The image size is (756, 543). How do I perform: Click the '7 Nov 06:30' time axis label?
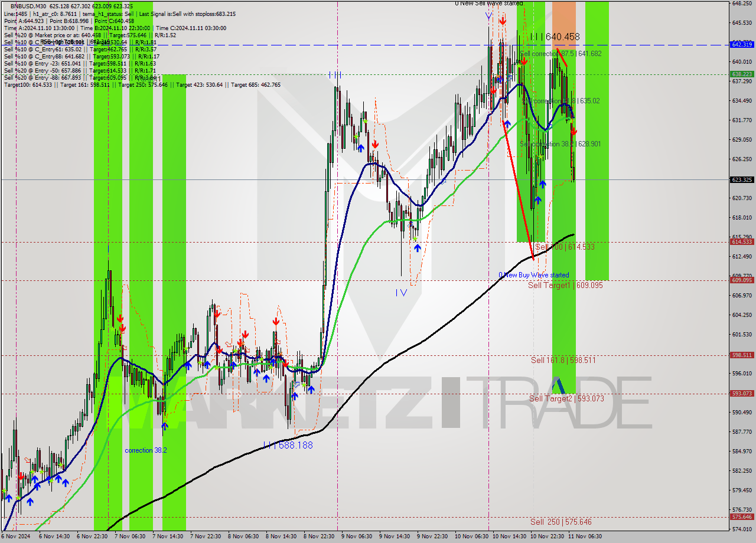pos(129,537)
